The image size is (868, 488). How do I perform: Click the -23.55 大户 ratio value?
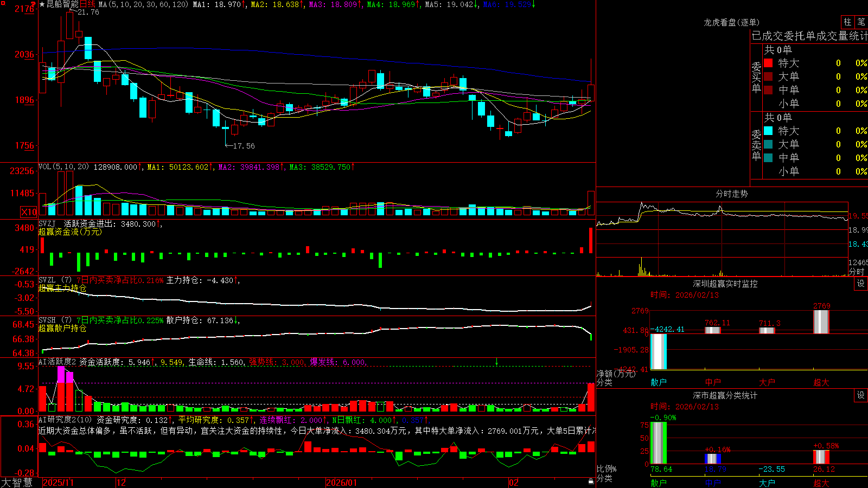(x=771, y=469)
